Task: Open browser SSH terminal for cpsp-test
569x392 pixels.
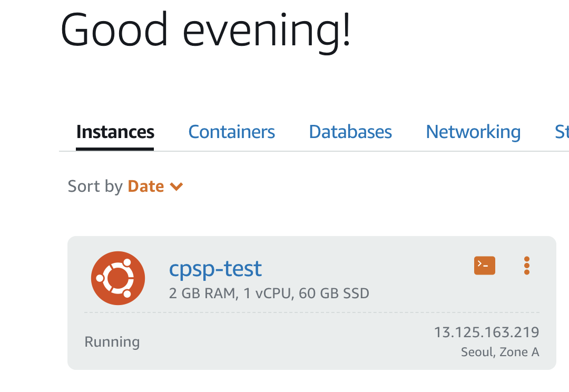Action: click(x=485, y=266)
